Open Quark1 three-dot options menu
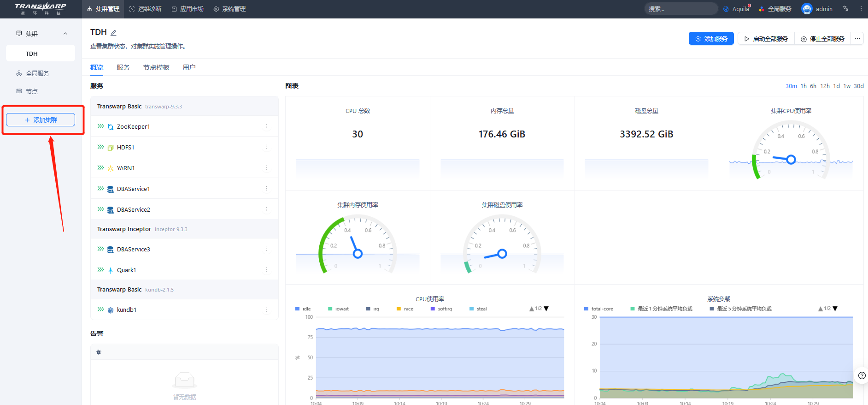This screenshot has width=868, height=405. 267,270
